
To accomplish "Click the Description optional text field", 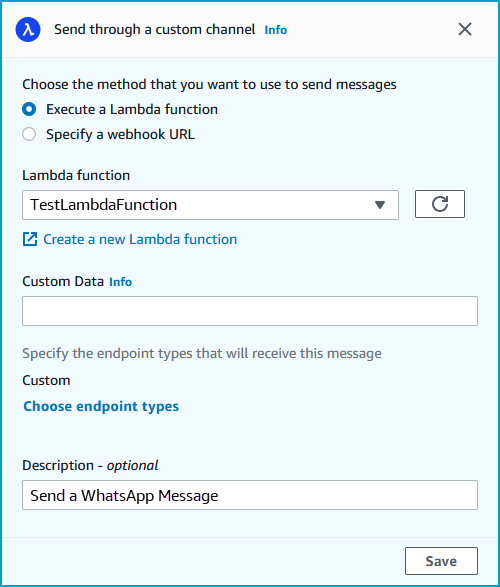I will 250,495.
